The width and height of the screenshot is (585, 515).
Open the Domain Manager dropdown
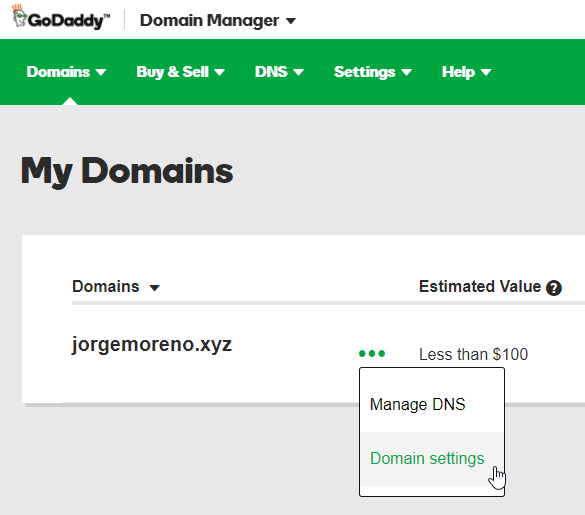click(218, 21)
